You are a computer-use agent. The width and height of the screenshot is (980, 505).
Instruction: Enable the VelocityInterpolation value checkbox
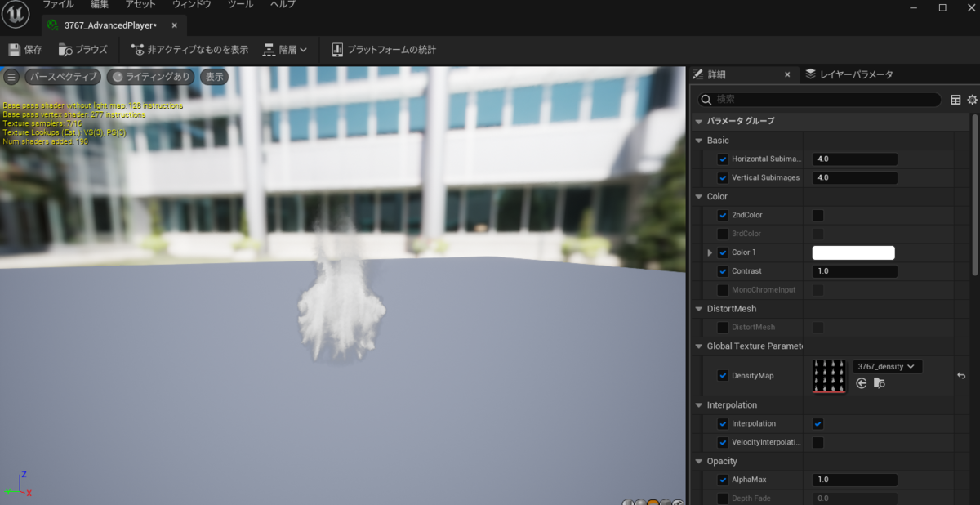(817, 443)
